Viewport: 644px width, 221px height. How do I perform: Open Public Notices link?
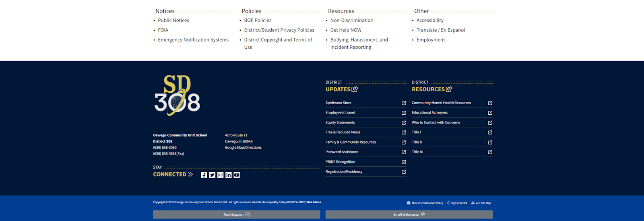(x=173, y=21)
